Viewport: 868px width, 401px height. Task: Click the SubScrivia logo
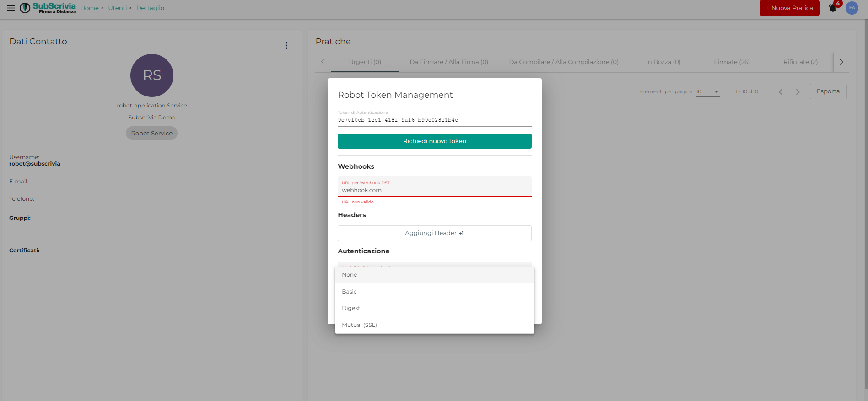point(48,8)
